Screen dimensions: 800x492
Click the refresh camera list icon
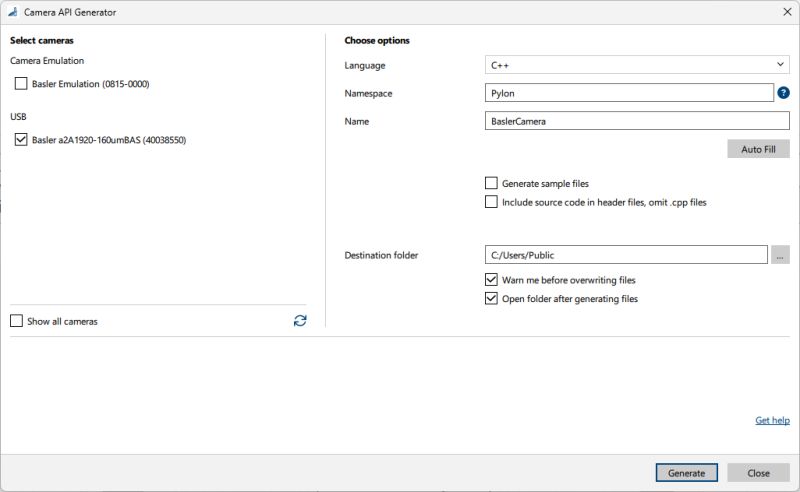[300, 321]
